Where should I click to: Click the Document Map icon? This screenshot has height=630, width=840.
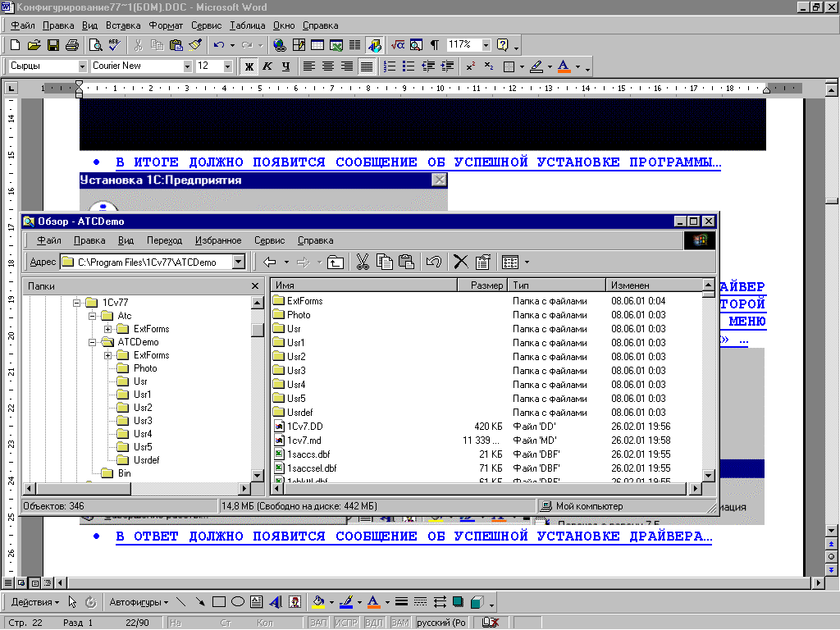point(416,45)
